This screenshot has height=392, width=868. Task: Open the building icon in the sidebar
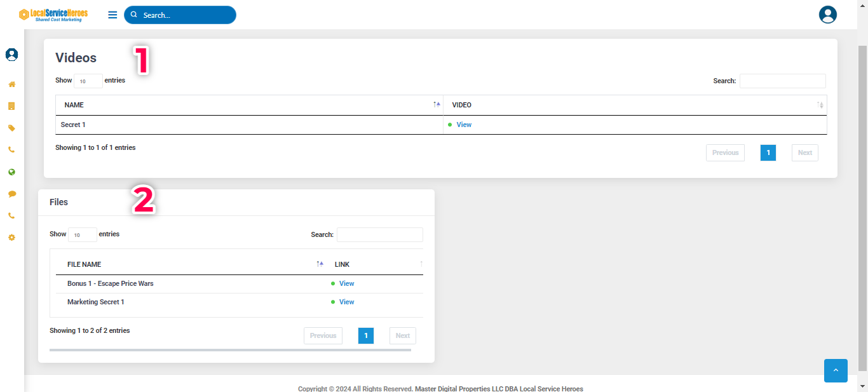click(11, 106)
